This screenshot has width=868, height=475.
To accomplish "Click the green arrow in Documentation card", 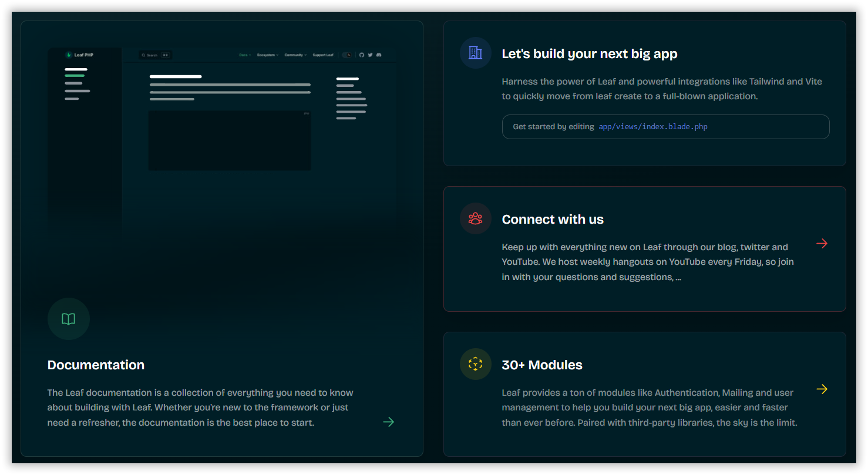I will click(x=388, y=422).
